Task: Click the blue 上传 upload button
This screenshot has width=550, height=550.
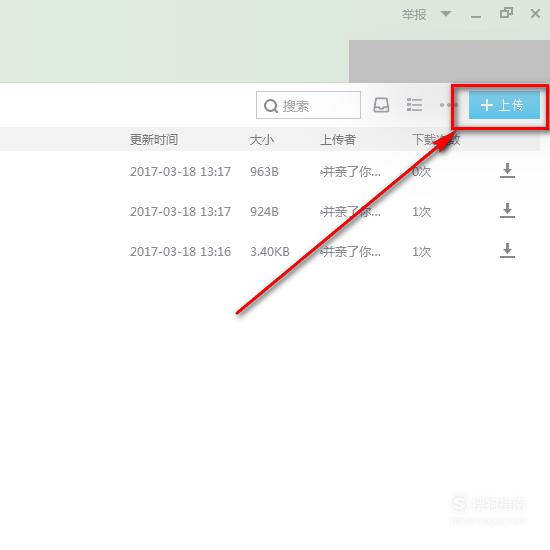Action: pos(504,105)
